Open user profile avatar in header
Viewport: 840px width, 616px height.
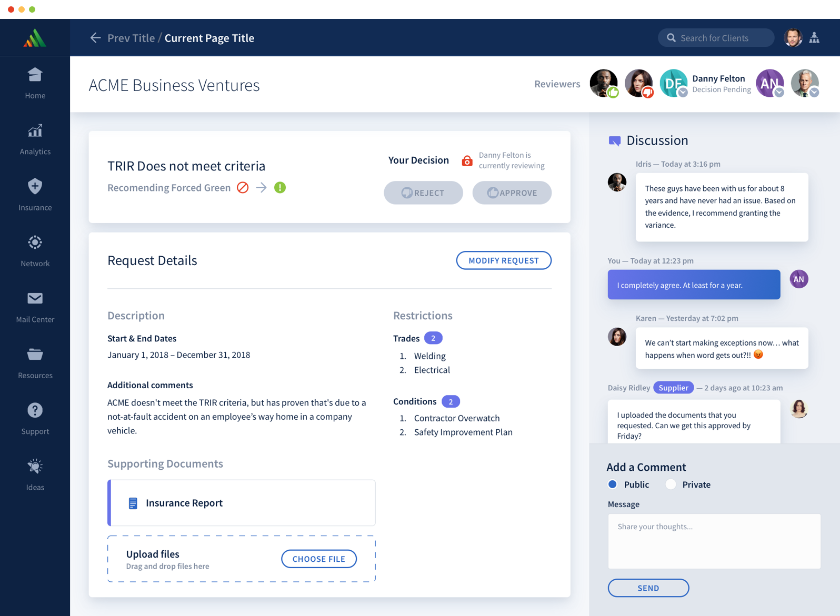(793, 38)
